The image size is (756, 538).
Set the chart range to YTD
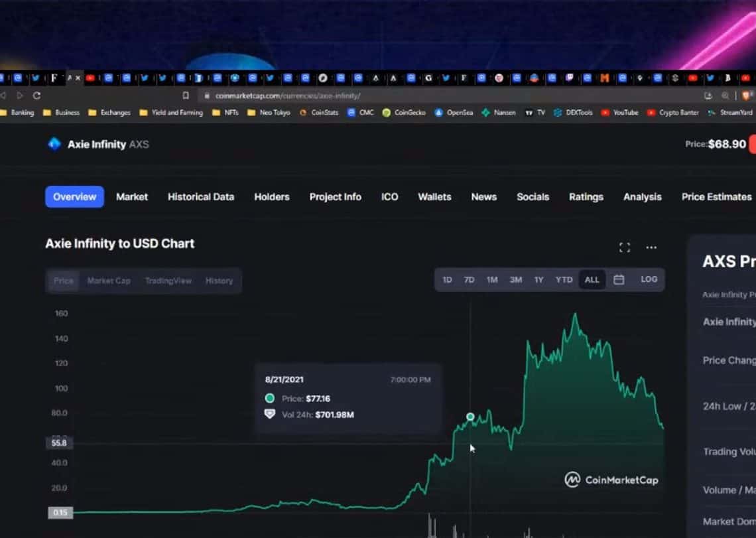[564, 280]
